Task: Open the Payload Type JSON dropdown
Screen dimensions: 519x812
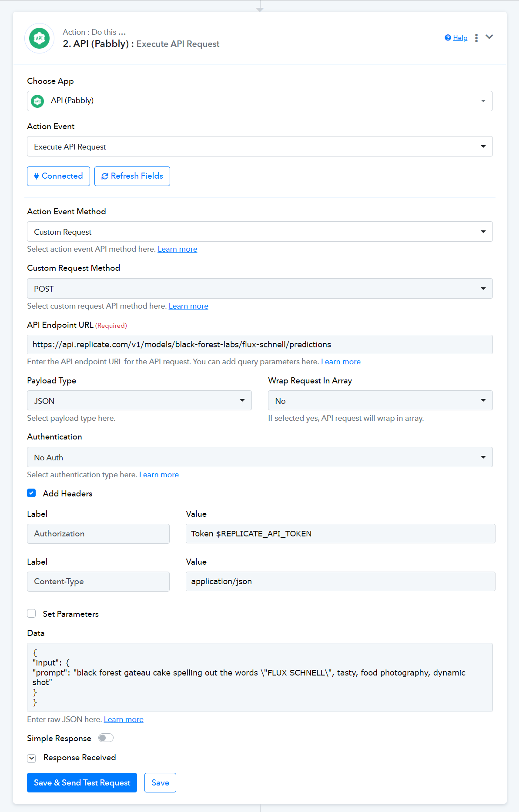Action: point(139,400)
